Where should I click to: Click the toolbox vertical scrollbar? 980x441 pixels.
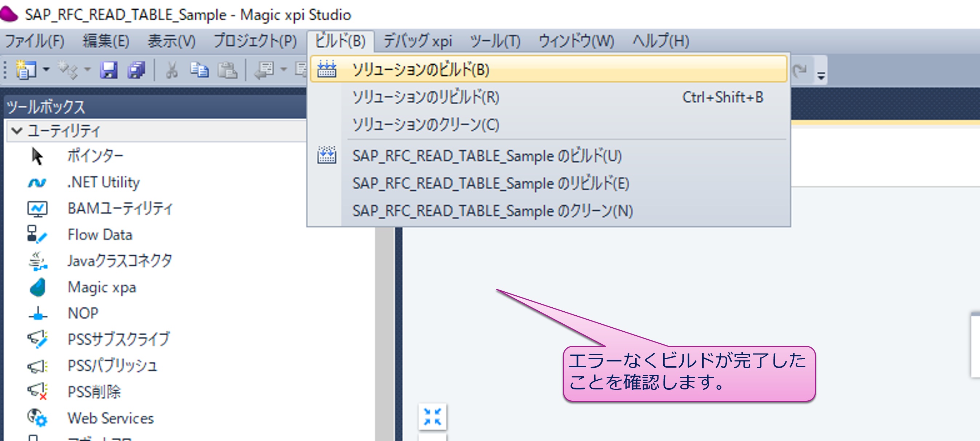click(x=384, y=334)
